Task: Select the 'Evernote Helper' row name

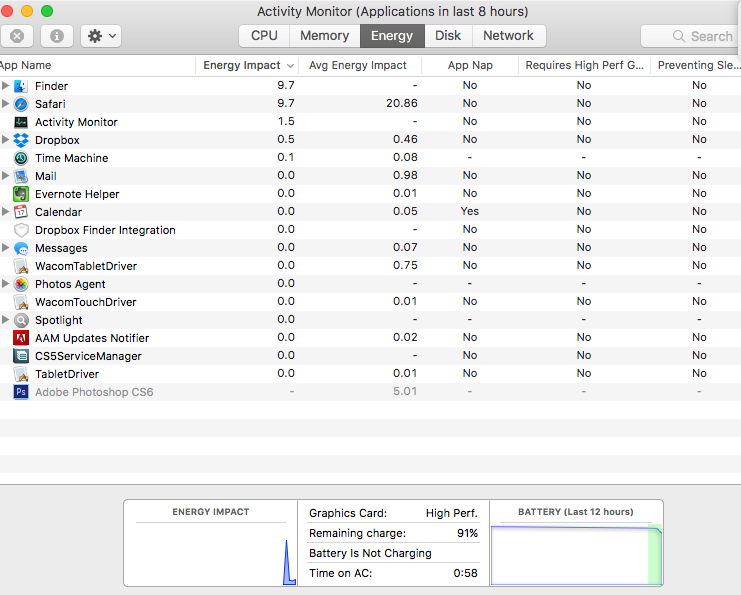Action: pyautogui.click(x=77, y=194)
